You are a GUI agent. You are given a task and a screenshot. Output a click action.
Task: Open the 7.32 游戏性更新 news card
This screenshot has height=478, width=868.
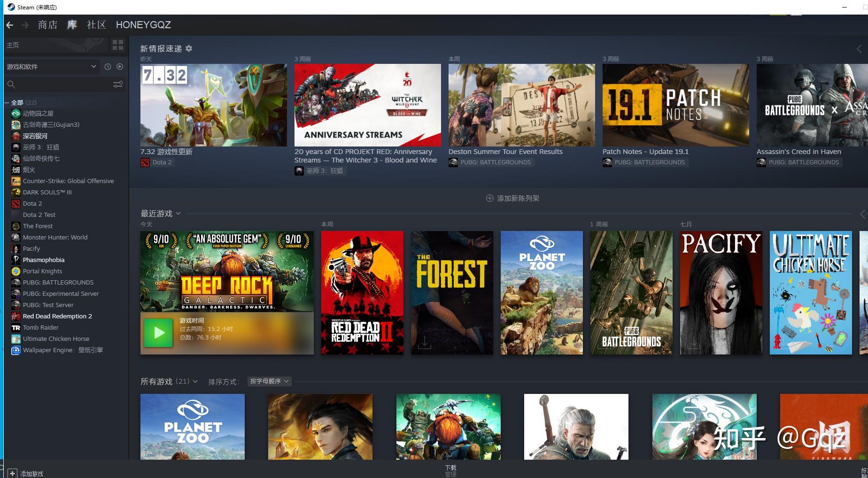(213, 105)
